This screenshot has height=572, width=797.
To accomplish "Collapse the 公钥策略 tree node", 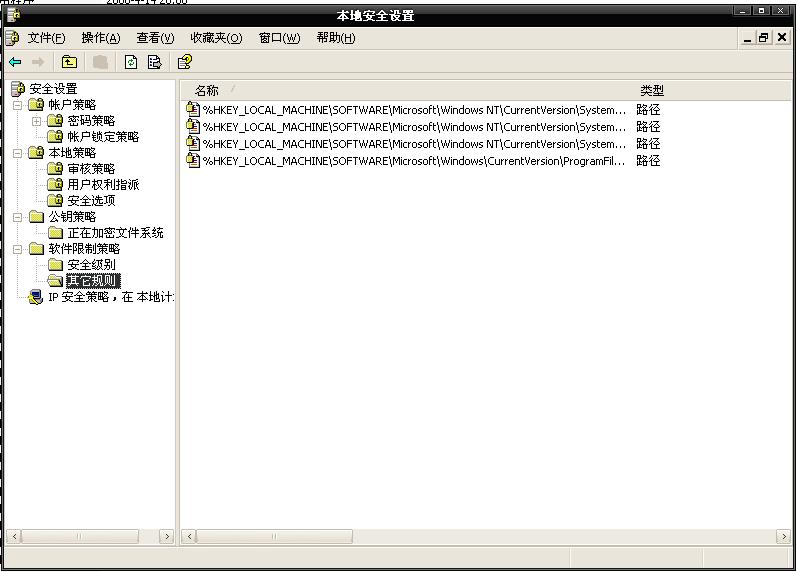I will click(x=17, y=217).
